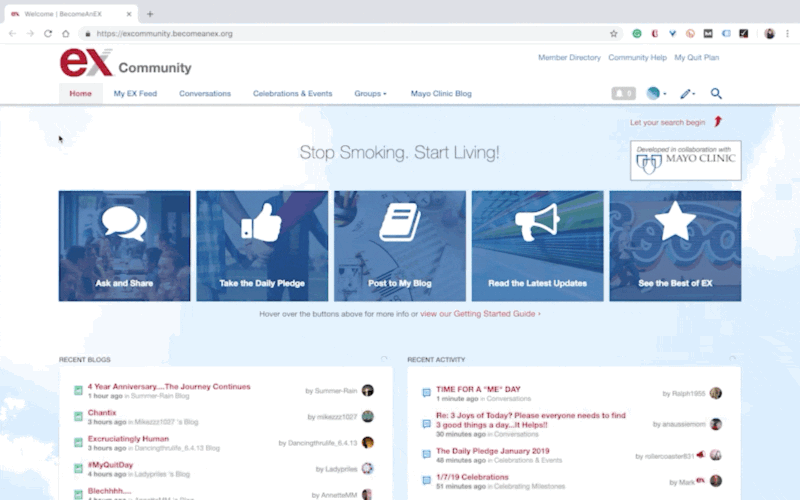Open Summer-Rain Blog location link

pos(160,396)
